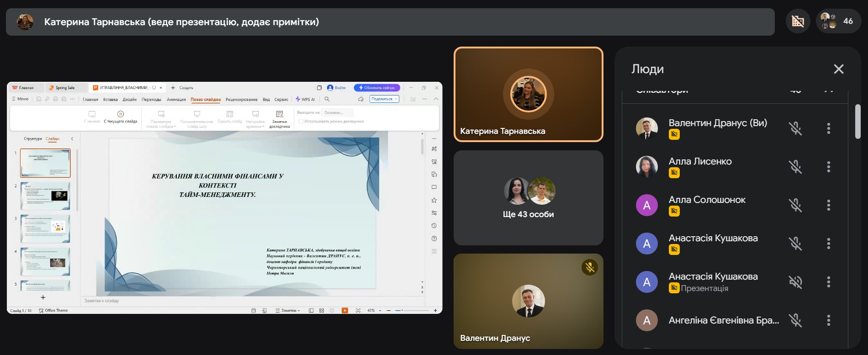Collapse the slide panel with left chevron

[72, 138]
